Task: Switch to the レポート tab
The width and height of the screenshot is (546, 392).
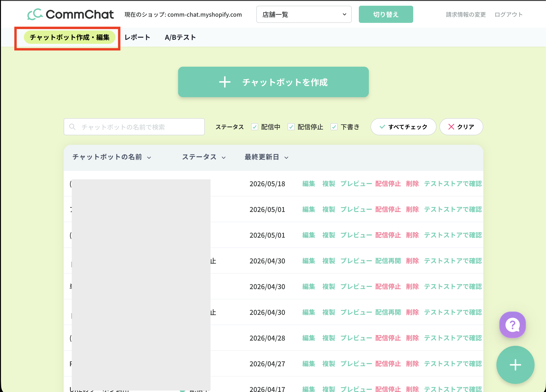Action: [137, 37]
